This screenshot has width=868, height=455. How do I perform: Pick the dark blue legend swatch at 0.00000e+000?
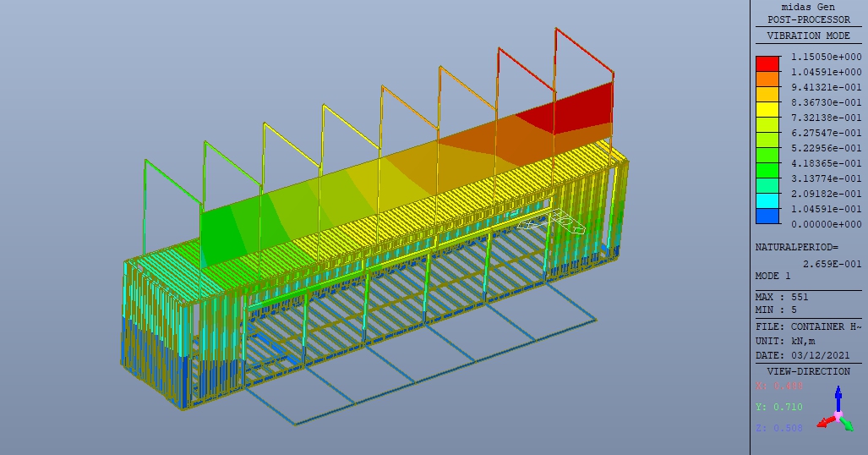point(767,217)
